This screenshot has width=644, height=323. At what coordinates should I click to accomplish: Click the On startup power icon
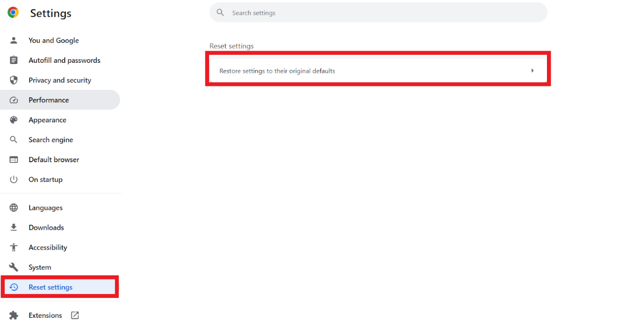pos(13,179)
